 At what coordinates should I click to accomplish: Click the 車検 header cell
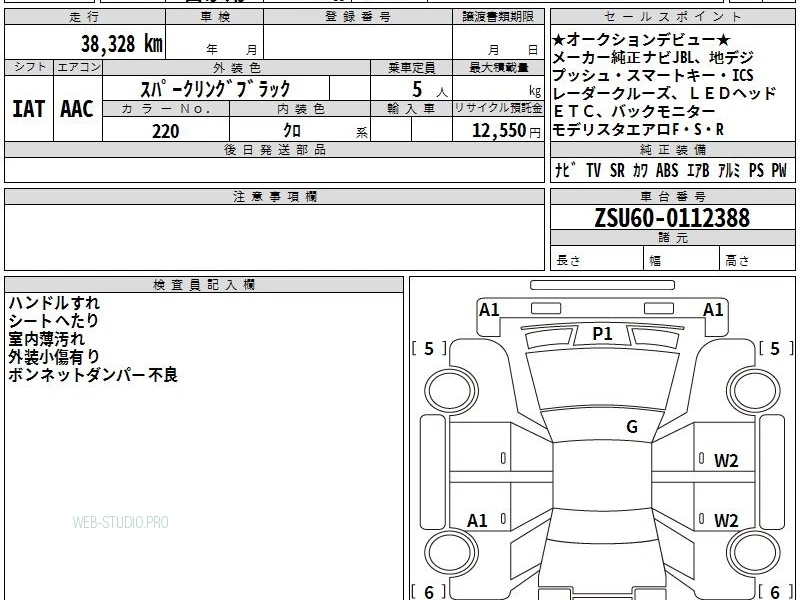click(215, 17)
